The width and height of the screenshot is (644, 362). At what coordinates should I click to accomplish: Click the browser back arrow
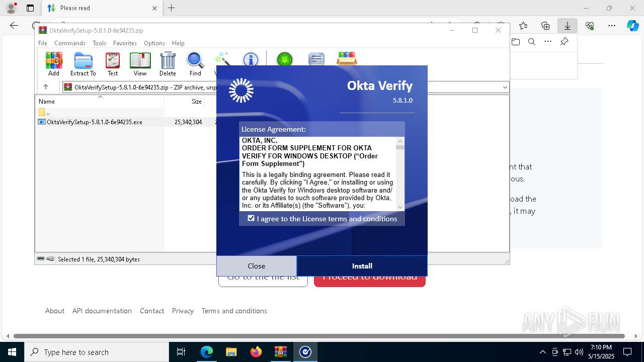[14, 26]
